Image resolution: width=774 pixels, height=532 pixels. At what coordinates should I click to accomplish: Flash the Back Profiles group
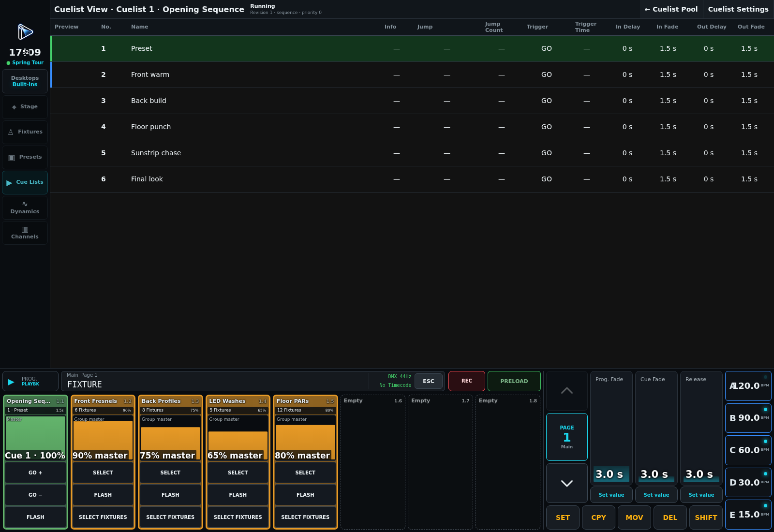(x=170, y=495)
